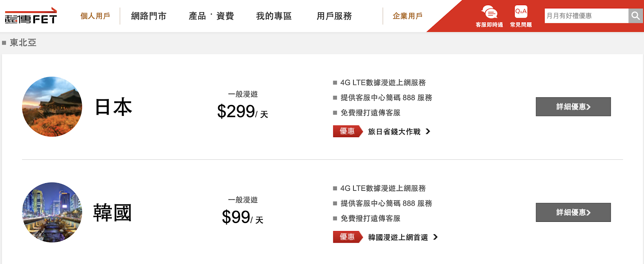Click the Japan temple round photo
644x264 pixels.
pos(52,107)
